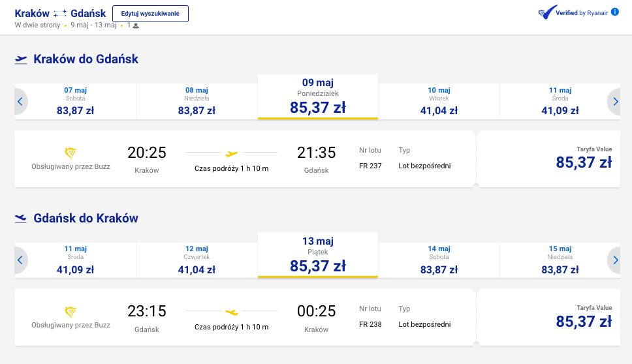Select outbound date 11 maj Środa
The height and width of the screenshot is (364, 632).
560,102
